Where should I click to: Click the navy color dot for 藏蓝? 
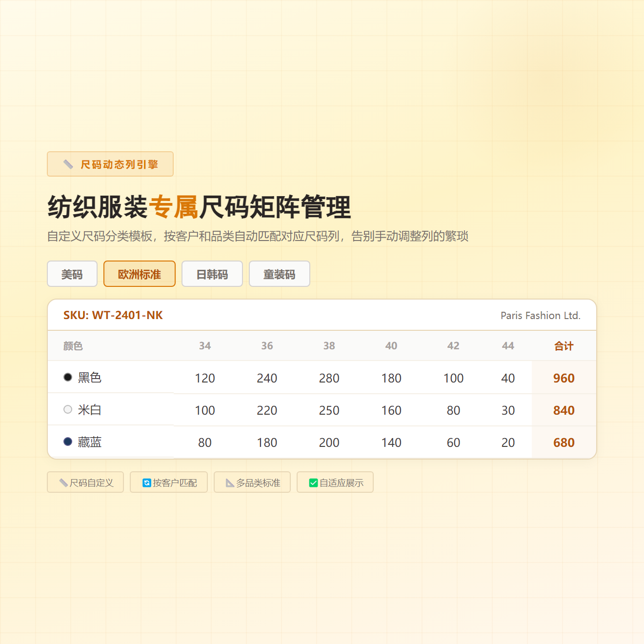(x=68, y=442)
